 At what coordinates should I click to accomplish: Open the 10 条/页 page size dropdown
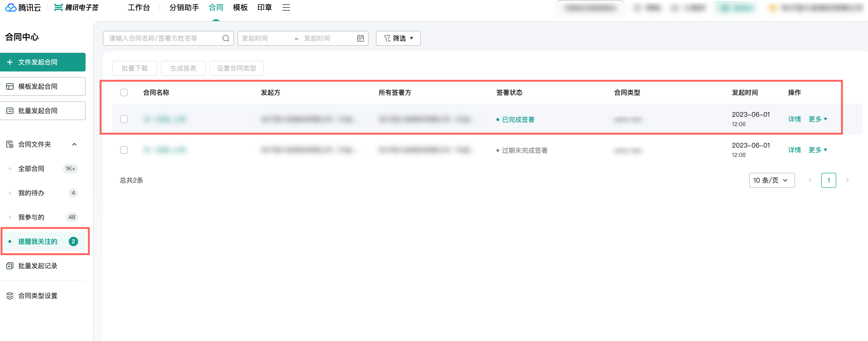pos(772,181)
